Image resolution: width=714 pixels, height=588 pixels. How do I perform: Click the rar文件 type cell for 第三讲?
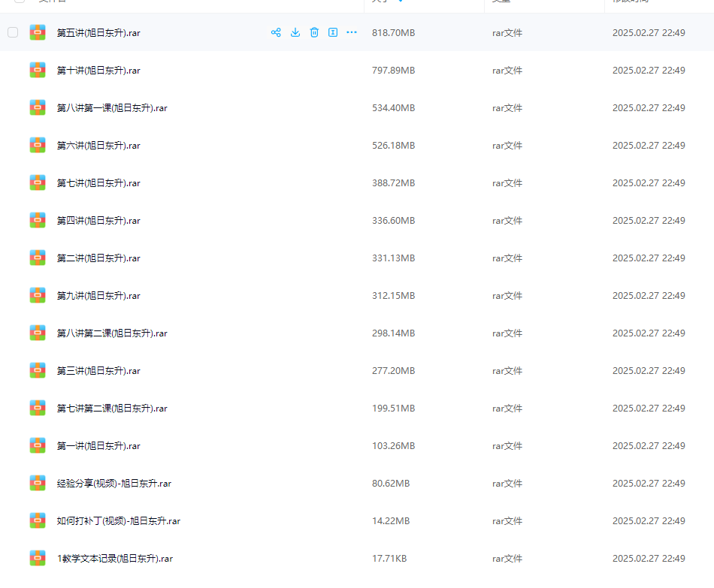pos(507,371)
